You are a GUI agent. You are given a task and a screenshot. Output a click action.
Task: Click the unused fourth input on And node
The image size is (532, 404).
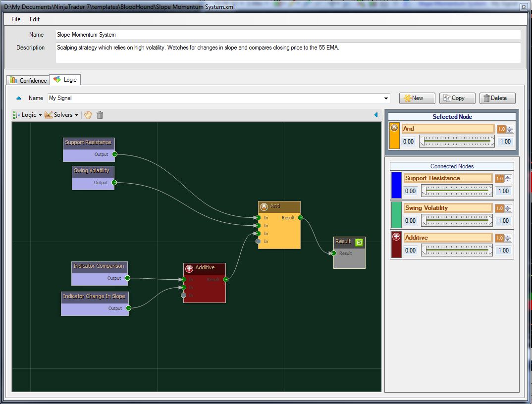pos(258,242)
